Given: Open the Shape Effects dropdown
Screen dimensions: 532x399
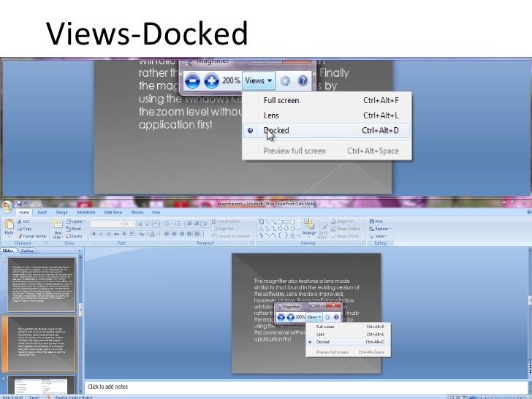Looking at the screenshot, I should [345, 236].
